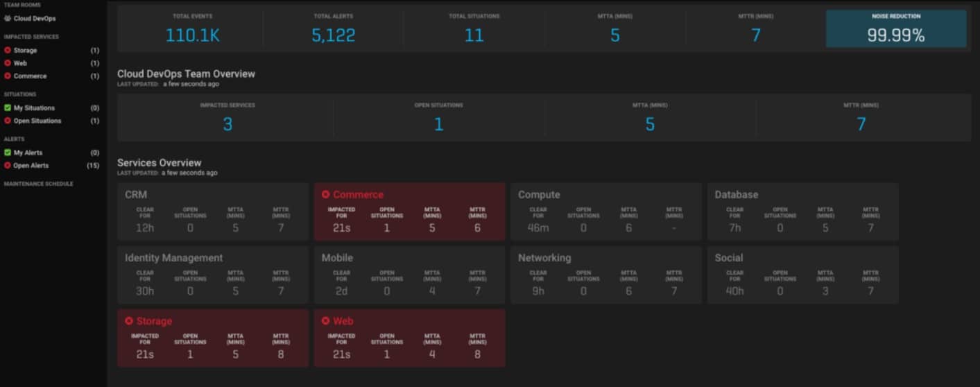Click the CRM service card title
The image size is (980, 387).
click(136, 195)
